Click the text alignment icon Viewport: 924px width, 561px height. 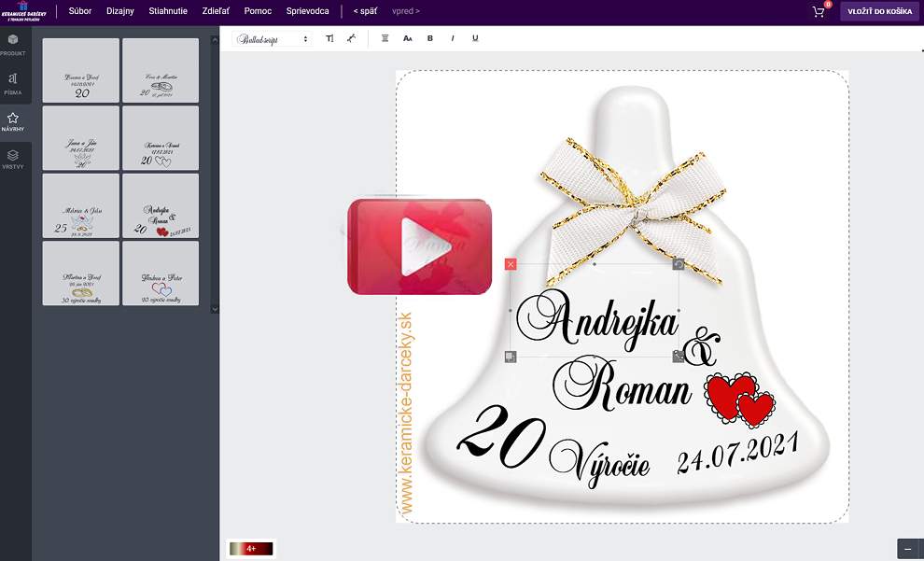click(x=385, y=38)
